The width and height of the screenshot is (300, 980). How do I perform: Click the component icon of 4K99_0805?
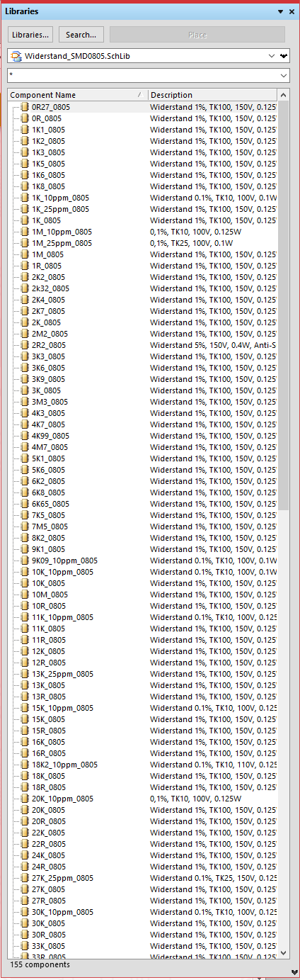pyautogui.click(x=25, y=436)
